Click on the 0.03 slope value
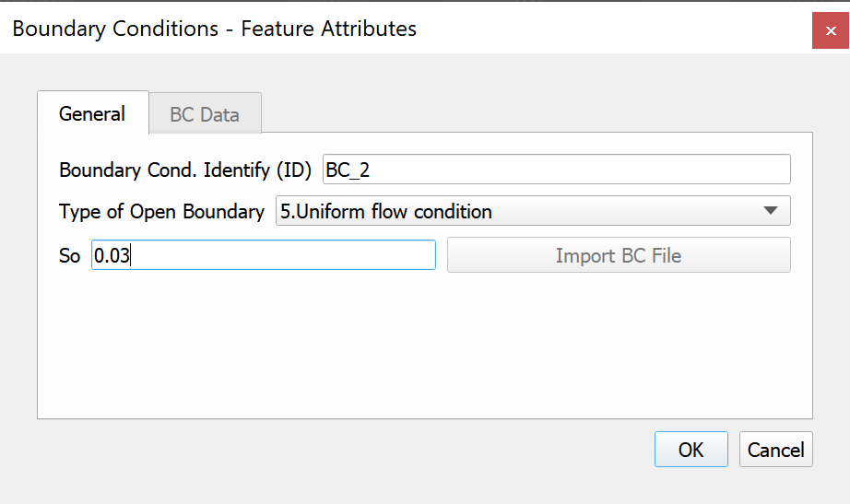Screen dimensions: 850x504 tap(112, 256)
